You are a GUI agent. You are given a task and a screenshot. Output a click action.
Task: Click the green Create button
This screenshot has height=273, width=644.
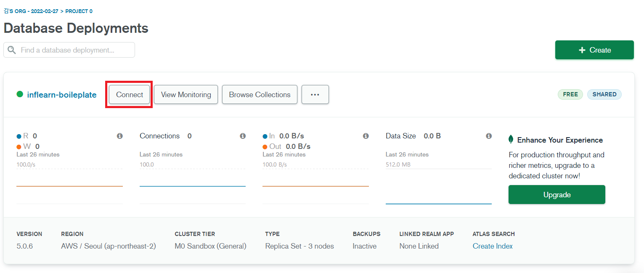pyautogui.click(x=594, y=50)
